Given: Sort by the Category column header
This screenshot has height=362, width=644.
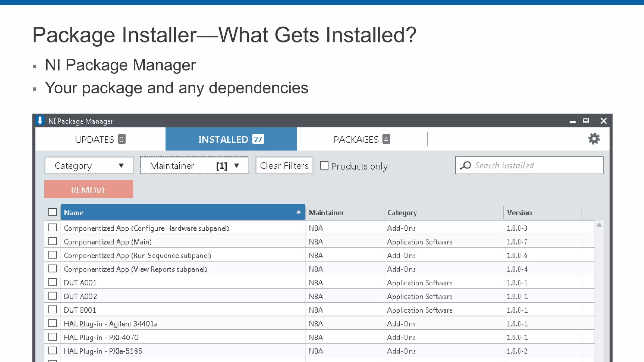Looking at the screenshot, I should tap(444, 212).
